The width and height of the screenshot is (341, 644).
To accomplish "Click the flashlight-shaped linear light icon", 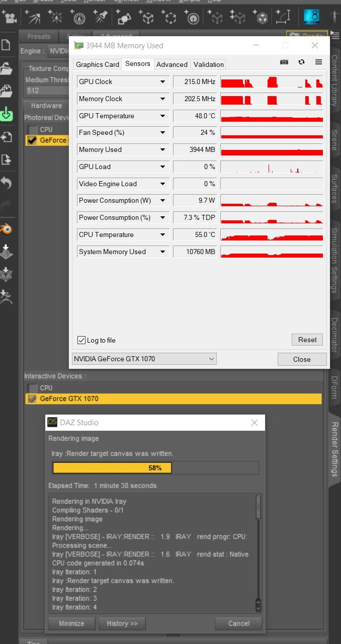I will click(x=102, y=18).
